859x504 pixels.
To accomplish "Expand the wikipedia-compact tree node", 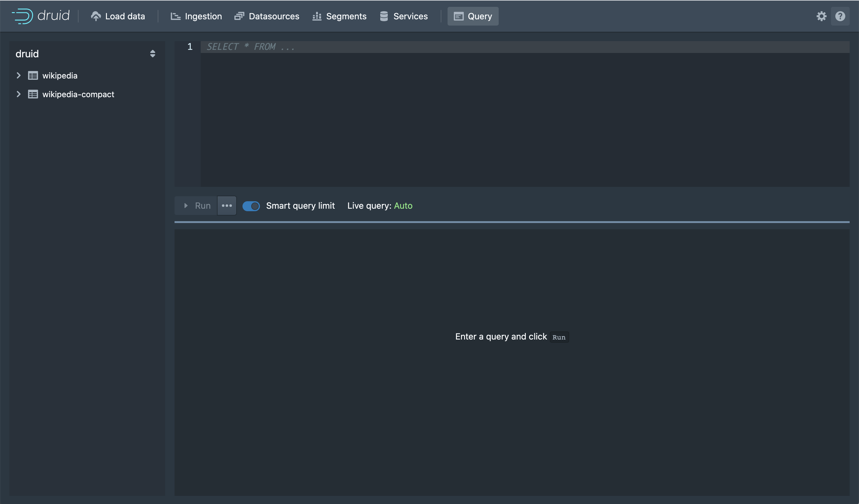I will tap(19, 94).
